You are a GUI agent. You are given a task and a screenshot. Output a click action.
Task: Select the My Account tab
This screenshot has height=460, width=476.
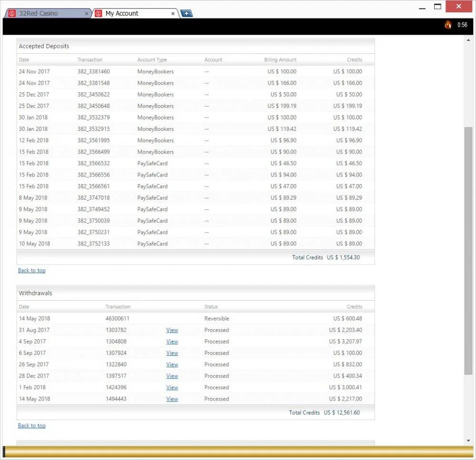click(135, 13)
